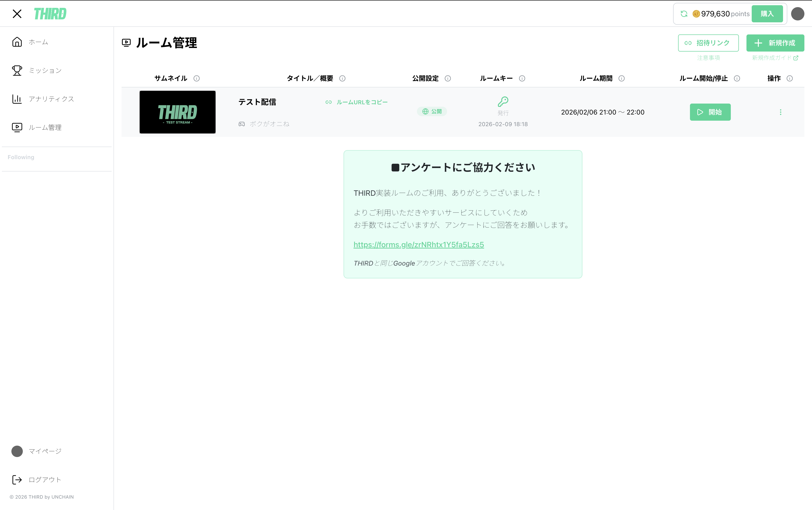Click the refresh points icon
Screen dimensions: 812x510
tap(684, 14)
